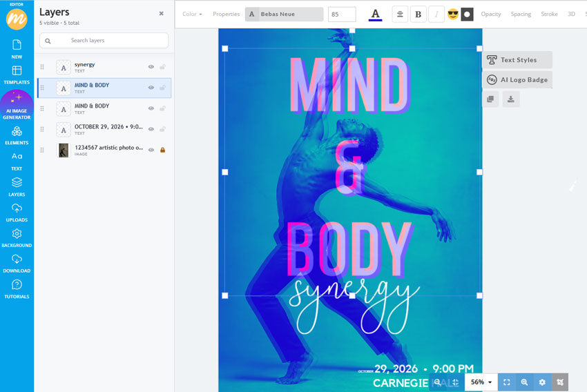The height and width of the screenshot is (392, 587).
Task: Unlock the artistic photo image layer
Action: point(162,150)
